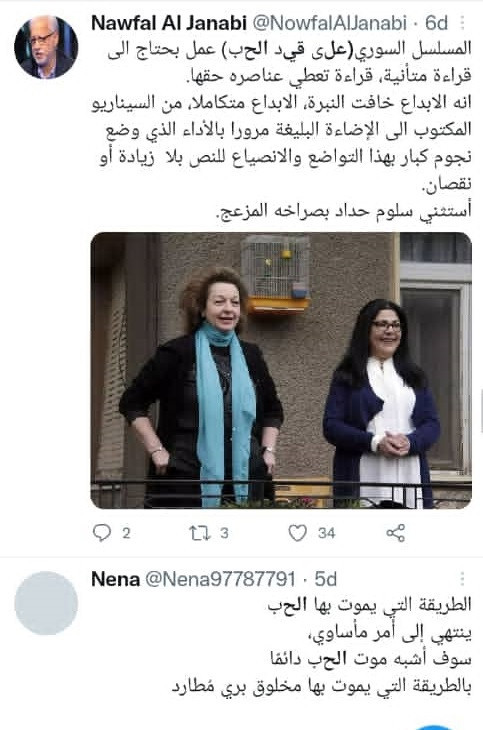This screenshot has width=483, height=730.
Task: Click the retweet count 3
Action: tap(224, 533)
